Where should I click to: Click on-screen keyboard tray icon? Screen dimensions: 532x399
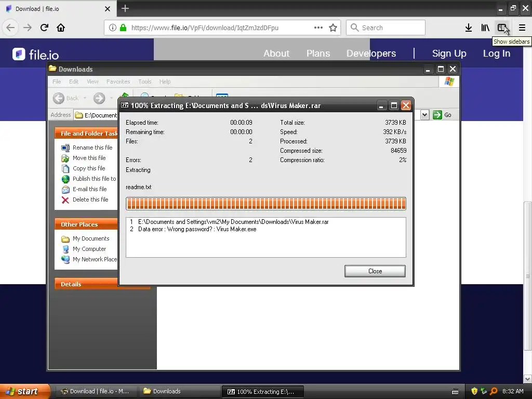pos(455,392)
